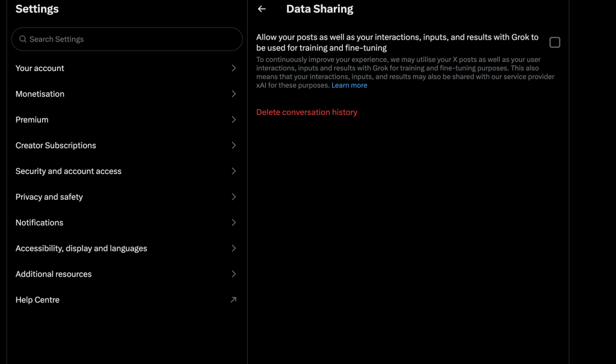Enable the Grok training data sharing checkbox

(x=555, y=42)
